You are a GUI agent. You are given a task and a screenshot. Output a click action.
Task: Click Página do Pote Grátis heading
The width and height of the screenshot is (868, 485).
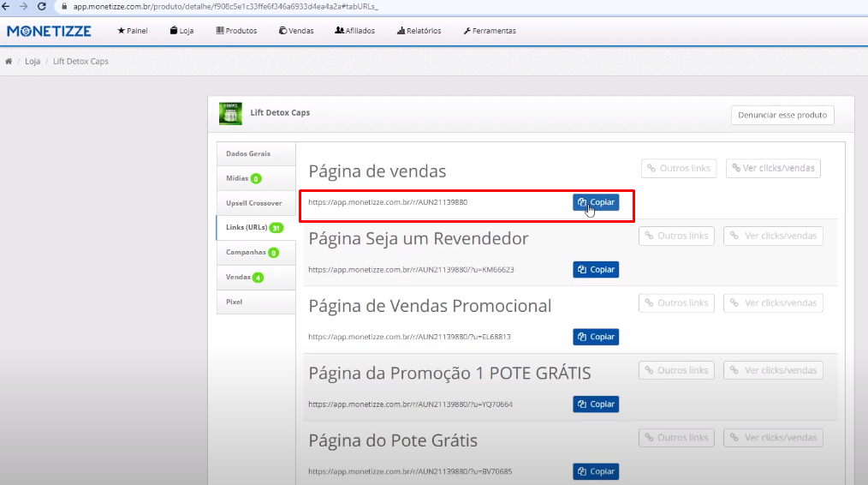(x=392, y=440)
